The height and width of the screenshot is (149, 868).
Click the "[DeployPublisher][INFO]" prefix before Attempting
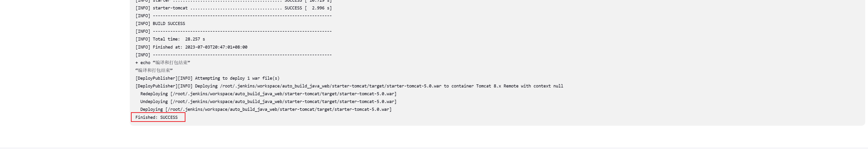164,78
